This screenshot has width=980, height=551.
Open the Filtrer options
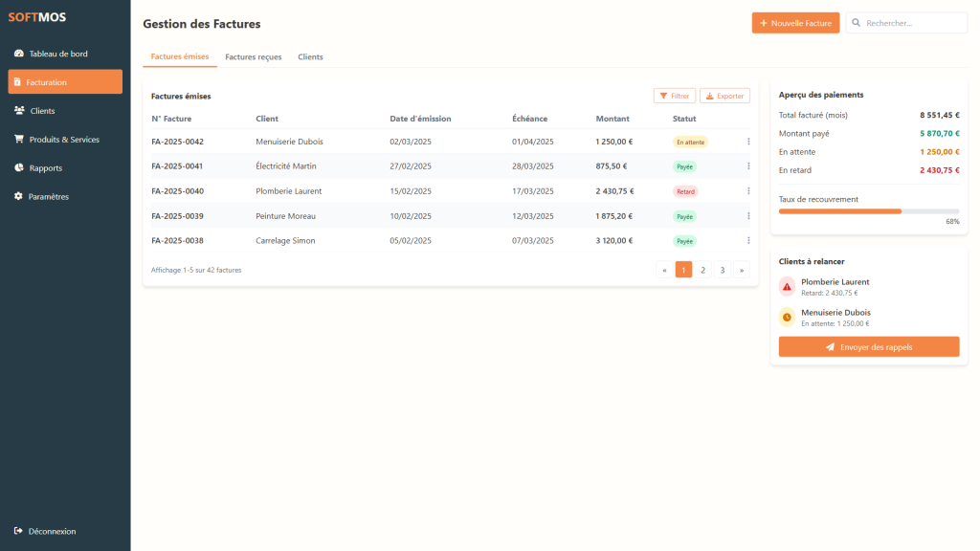[675, 96]
